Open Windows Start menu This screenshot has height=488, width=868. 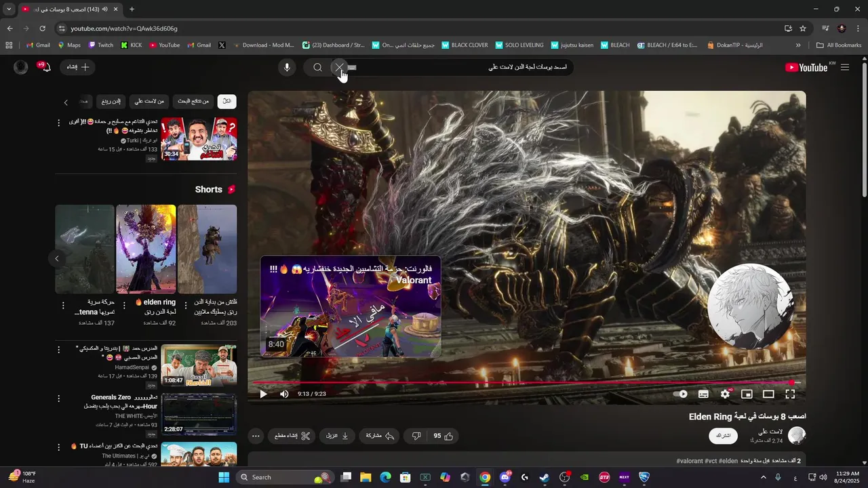(x=224, y=477)
